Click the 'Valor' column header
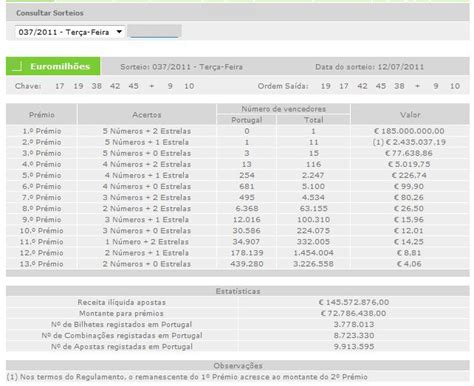 [410, 115]
